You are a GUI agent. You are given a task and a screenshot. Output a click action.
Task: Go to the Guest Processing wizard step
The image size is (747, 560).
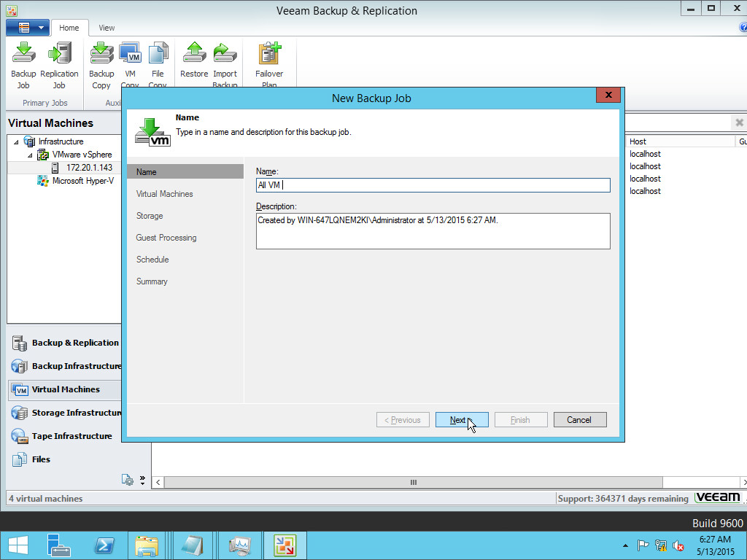[166, 238]
